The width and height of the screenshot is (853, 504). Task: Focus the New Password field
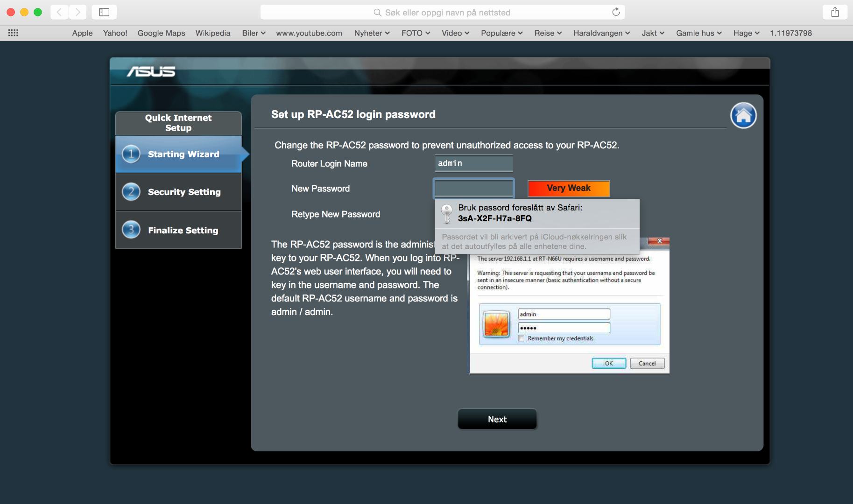(x=474, y=188)
